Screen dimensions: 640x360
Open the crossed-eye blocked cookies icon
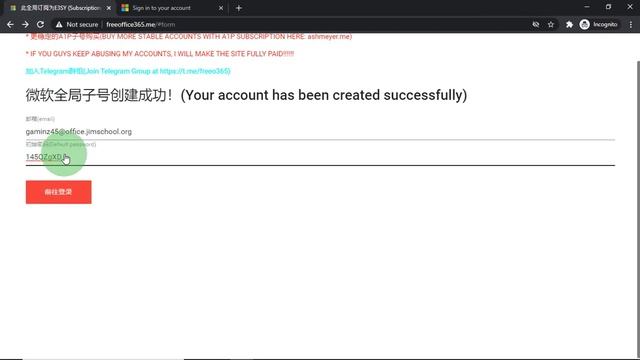[536, 24]
